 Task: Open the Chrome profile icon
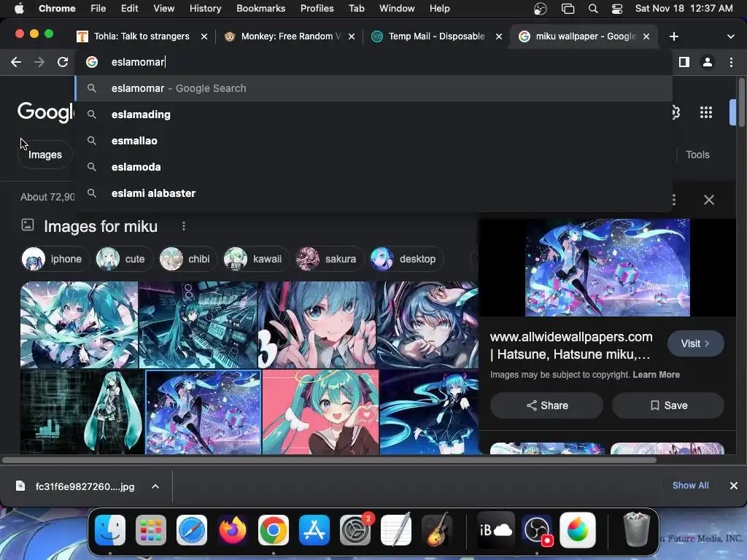click(x=708, y=62)
